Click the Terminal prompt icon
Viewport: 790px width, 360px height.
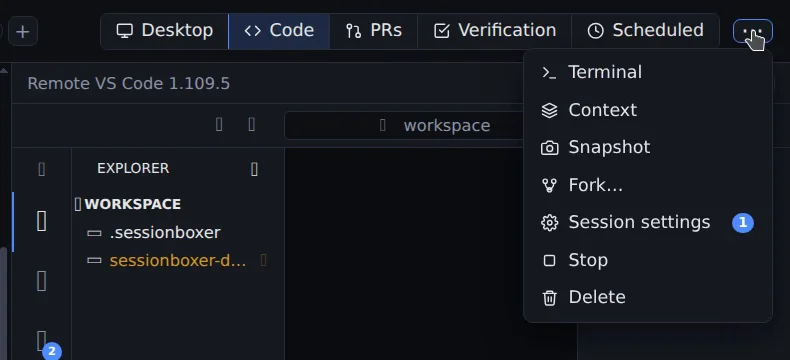click(x=549, y=73)
